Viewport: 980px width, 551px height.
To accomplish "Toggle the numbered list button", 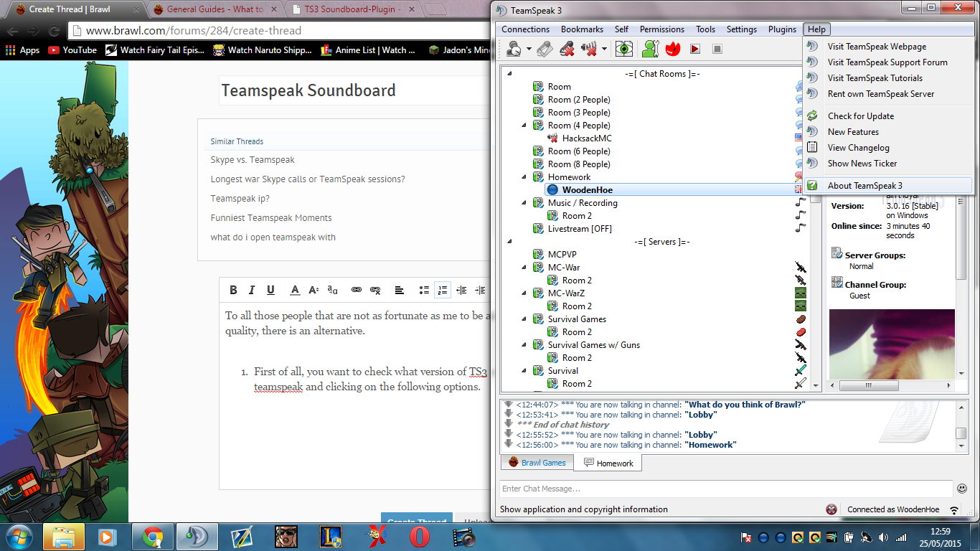I will [x=443, y=290].
